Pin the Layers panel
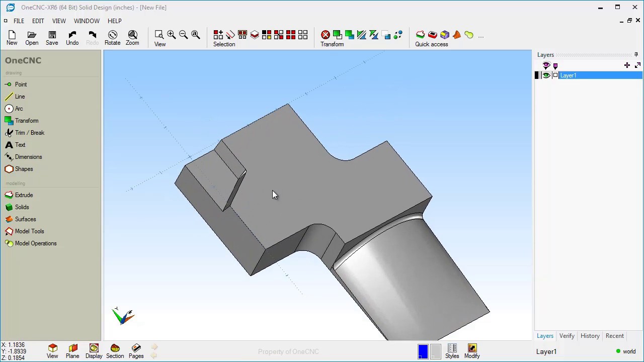The image size is (644, 362). click(x=636, y=55)
